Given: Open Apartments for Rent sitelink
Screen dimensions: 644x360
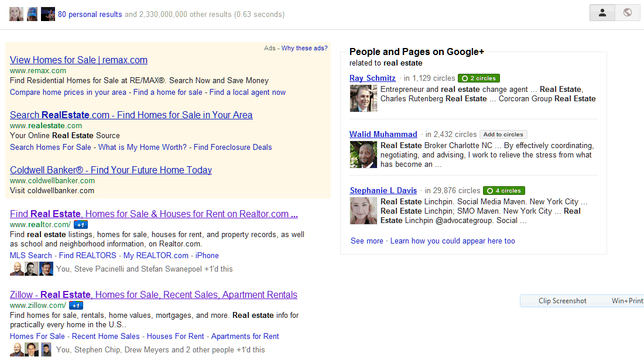Looking at the screenshot, I should [245, 336].
